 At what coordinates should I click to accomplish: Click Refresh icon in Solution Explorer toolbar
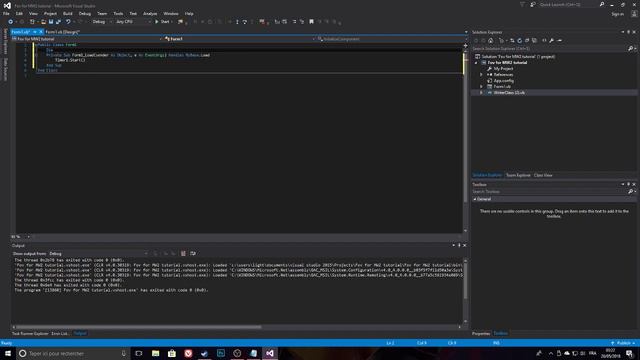[x=520, y=40]
